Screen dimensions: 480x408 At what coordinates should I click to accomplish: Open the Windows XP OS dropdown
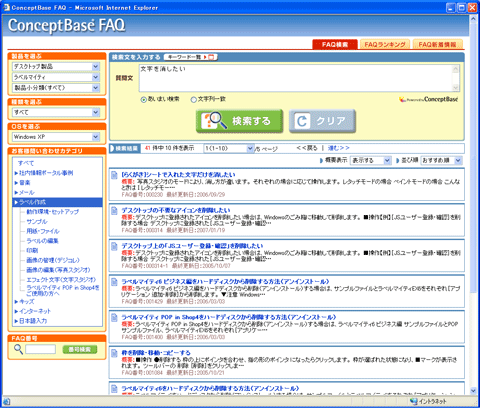(96, 137)
